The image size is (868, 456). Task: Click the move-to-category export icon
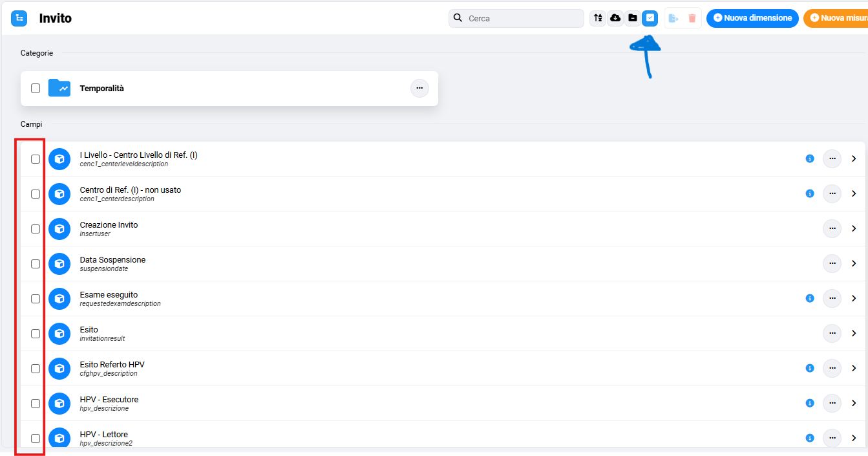673,18
